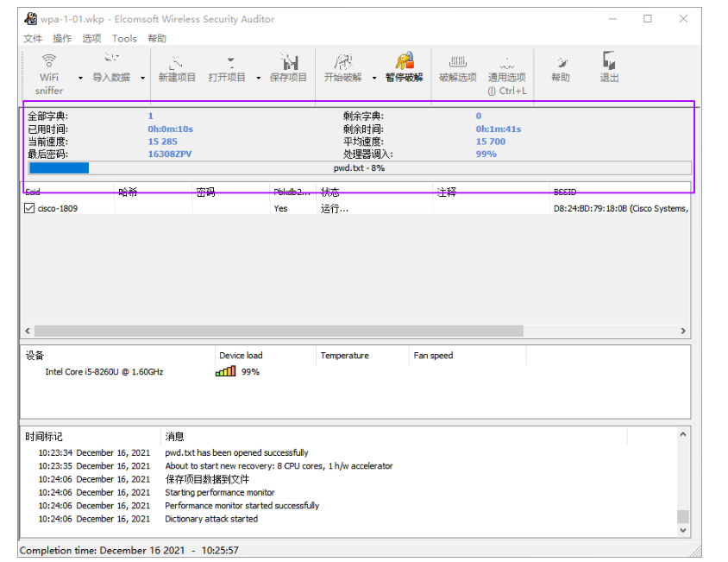Screen dimensions: 728x562
Task: Sort by the 密码 column header
Action: [231, 192]
